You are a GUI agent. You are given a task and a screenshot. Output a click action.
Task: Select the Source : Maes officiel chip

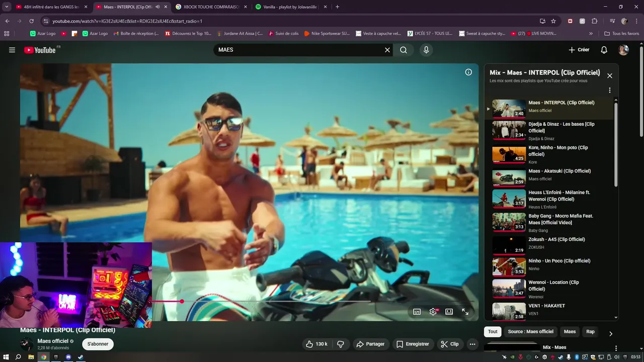(x=531, y=331)
